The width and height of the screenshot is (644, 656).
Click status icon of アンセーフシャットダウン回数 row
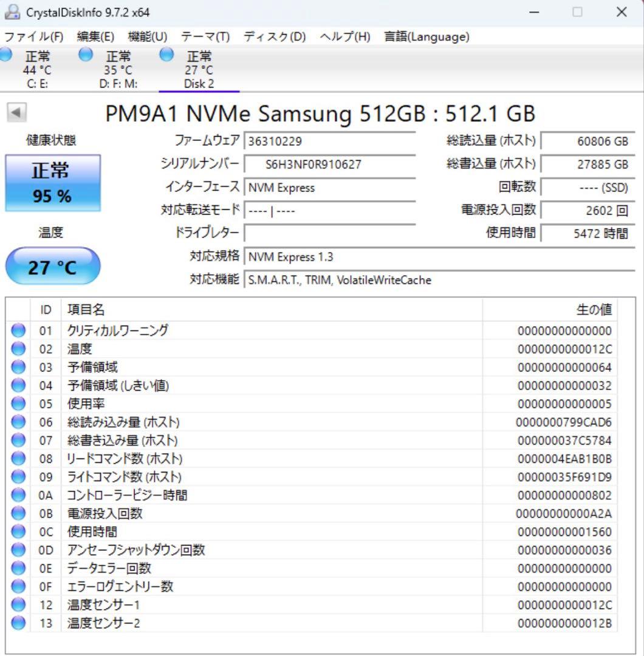(18, 550)
